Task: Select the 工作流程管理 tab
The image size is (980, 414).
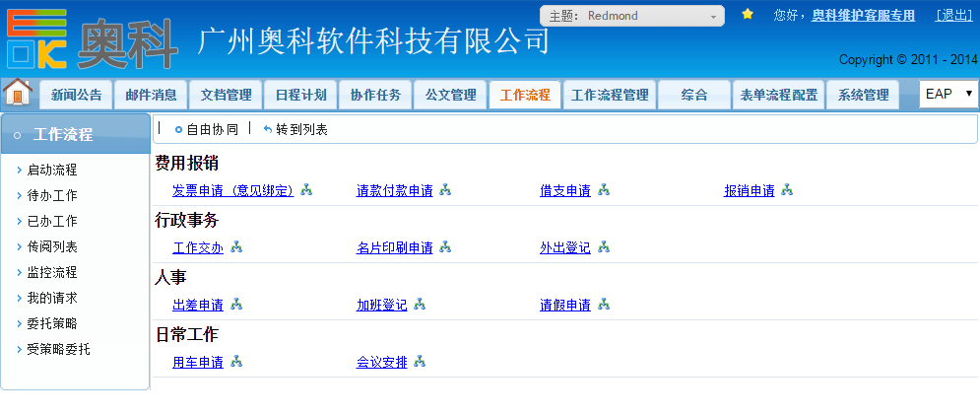Action: [610, 95]
